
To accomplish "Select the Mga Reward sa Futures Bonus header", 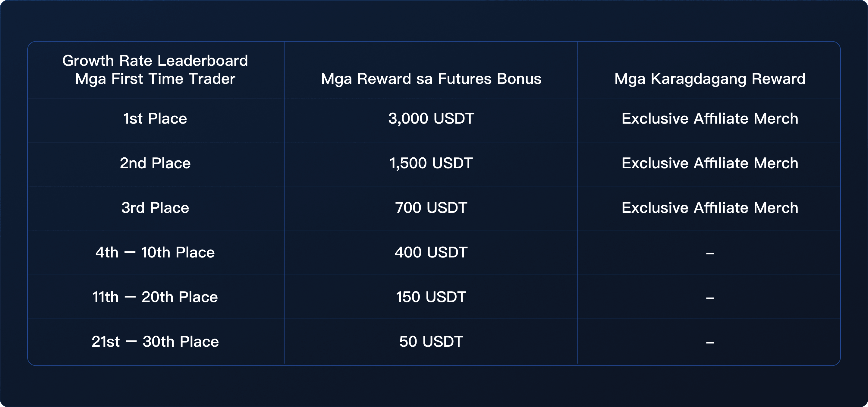I will click(x=431, y=79).
